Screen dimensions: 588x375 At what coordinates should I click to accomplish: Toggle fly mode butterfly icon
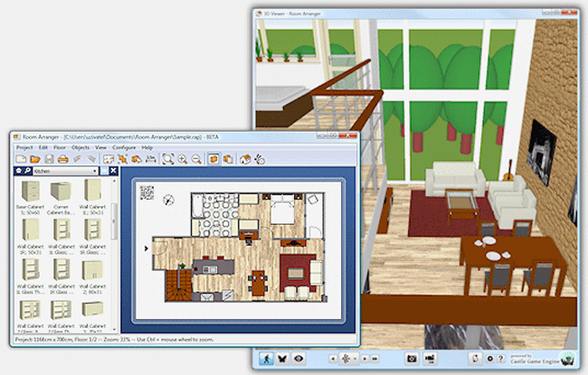click(283, 359)
